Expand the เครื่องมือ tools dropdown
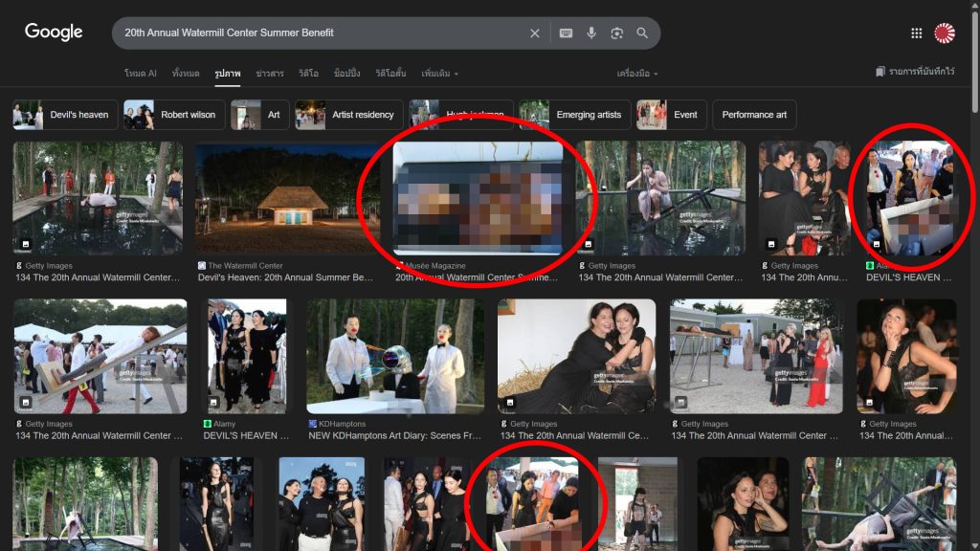The height and width of the screenshot is (551, 980). click(637, 74)
